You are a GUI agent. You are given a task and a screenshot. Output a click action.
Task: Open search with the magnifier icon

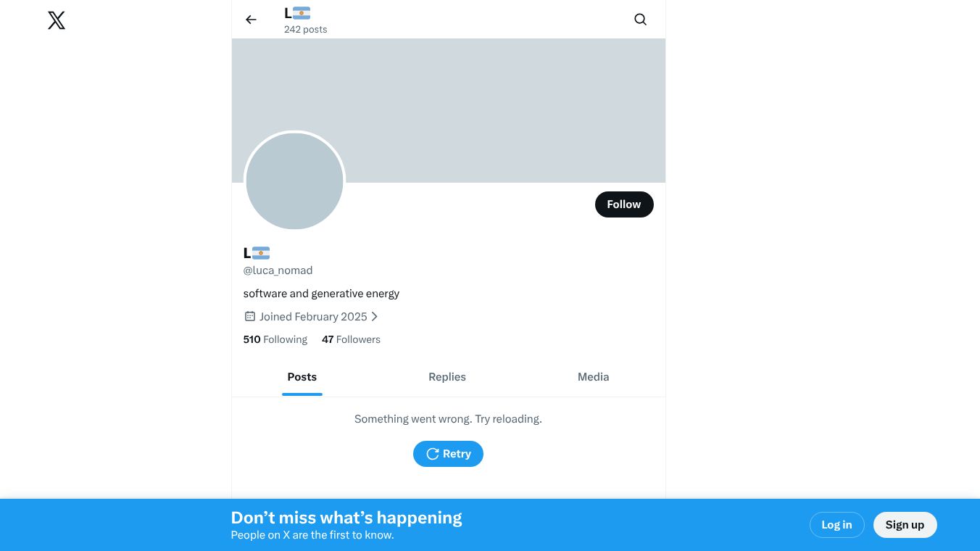[x=640, y=20]
